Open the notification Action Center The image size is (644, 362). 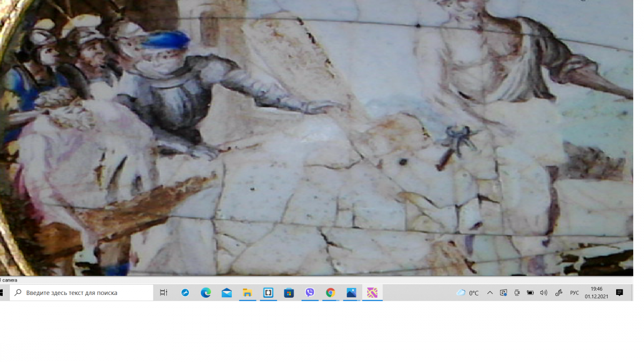[x=619, y=293]
